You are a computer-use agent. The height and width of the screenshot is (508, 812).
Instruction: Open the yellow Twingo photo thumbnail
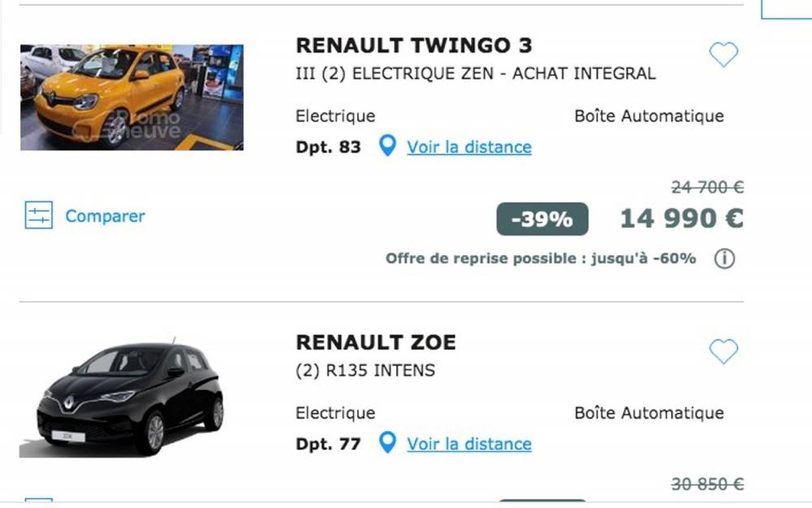tap(132, 98)
